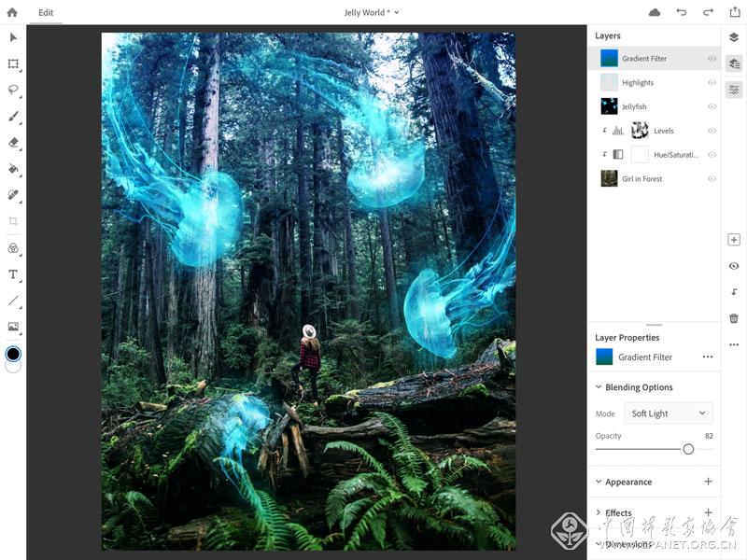Open more layer actions in right toolbar

tap(734, 344)
